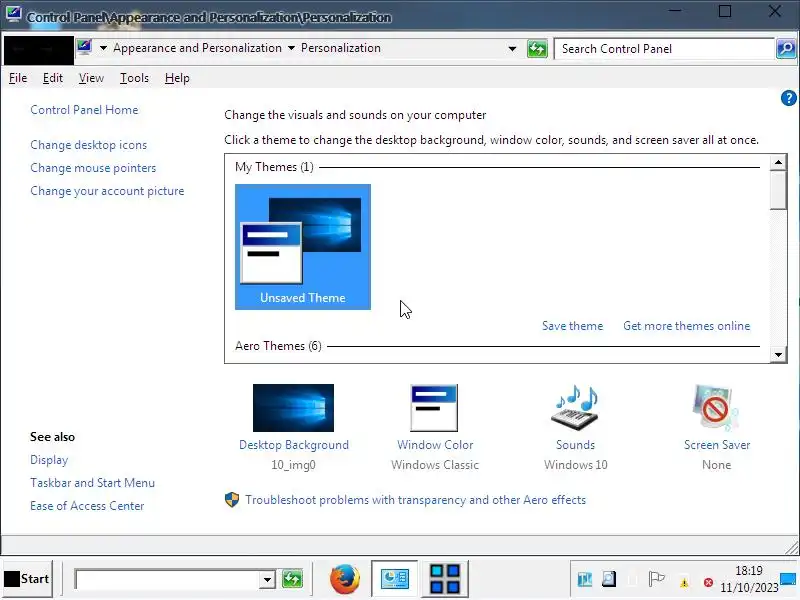Expand the dropdown arrow before Appearance and Personalization

click(x=103, y=48)
